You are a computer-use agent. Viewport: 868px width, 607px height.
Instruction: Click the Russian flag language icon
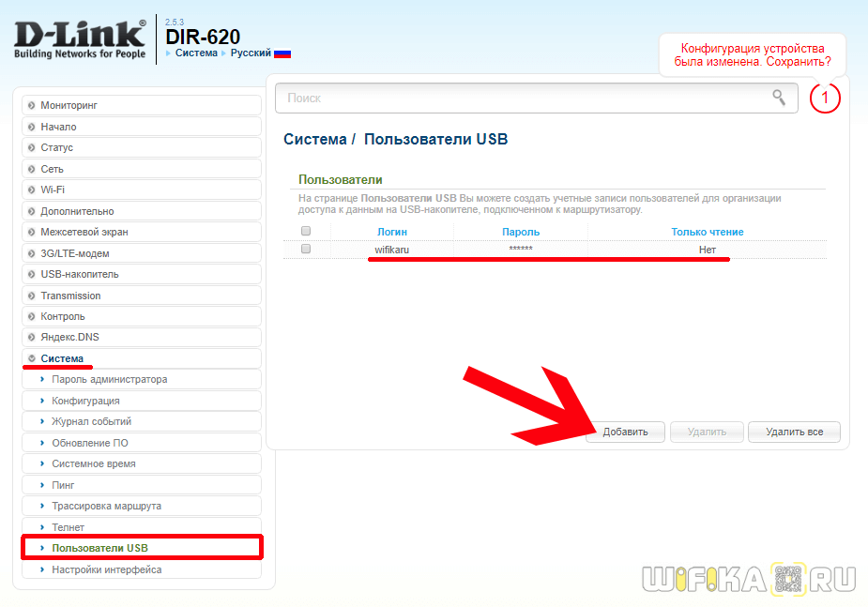pyautogui.click(x=282, y=53)
